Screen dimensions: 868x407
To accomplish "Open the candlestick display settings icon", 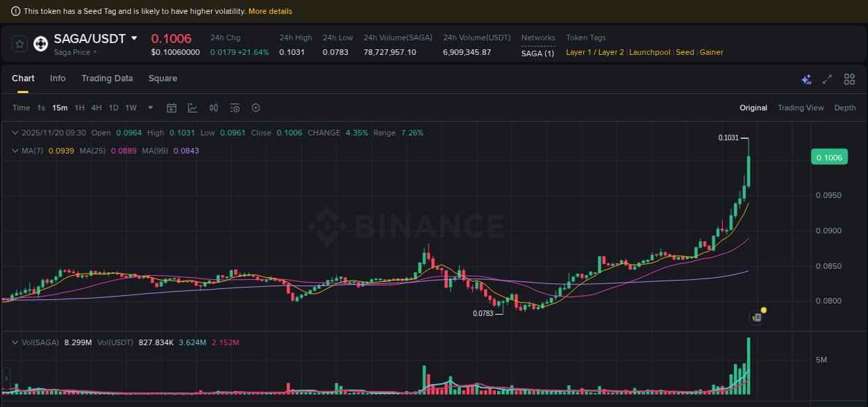I will (213, 108).
